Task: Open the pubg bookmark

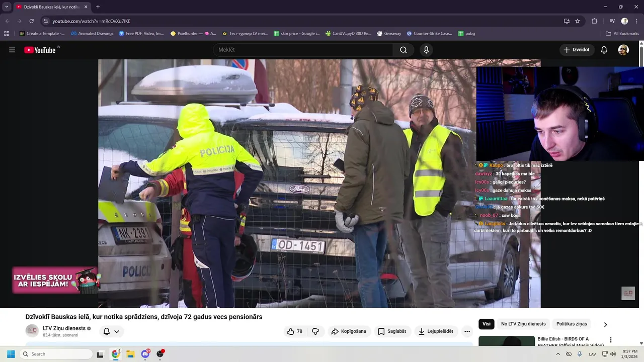Action: click(466, 34)
